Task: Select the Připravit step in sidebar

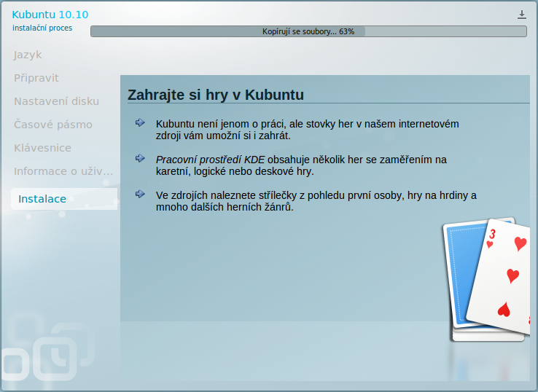Action: pos(36,78)
